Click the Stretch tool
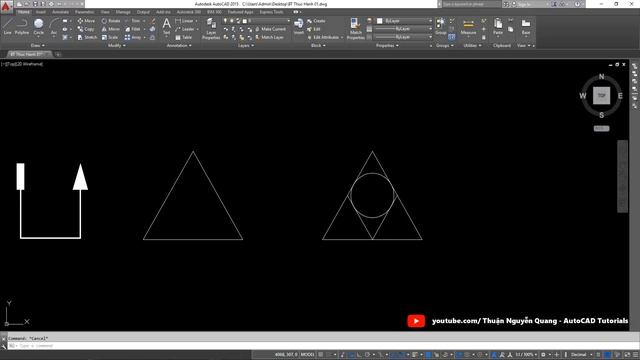Image resolution: width=640 pixels, height=360 pixels. tap(87, 37)
